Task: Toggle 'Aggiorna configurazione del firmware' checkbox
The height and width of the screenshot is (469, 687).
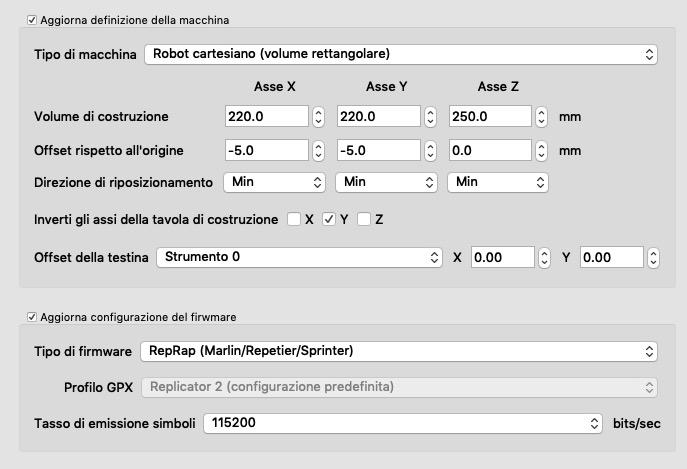Action: tap(33, 317)
